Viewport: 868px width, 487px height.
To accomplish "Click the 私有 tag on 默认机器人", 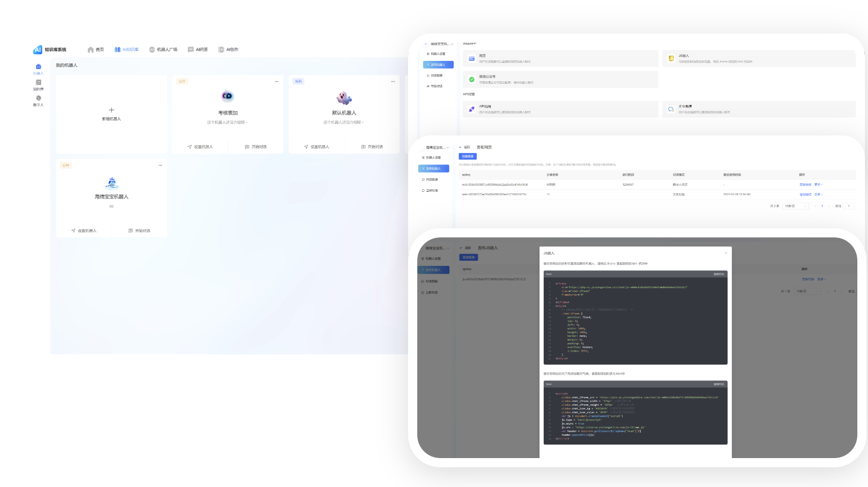I will (x=298, y=82).
